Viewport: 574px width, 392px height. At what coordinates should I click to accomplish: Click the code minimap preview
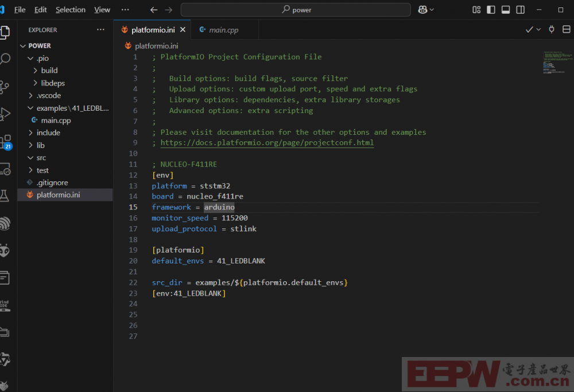(557, 63)
